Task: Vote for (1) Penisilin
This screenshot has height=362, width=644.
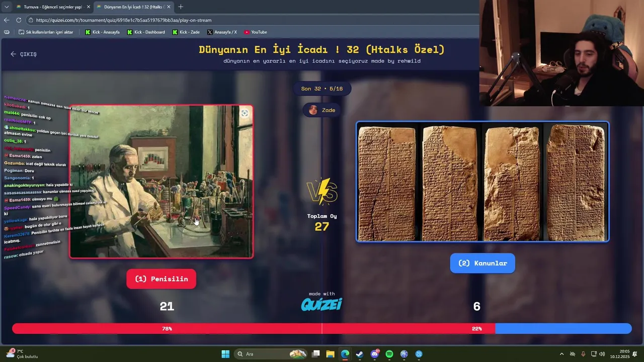Action: pos(161,279)
